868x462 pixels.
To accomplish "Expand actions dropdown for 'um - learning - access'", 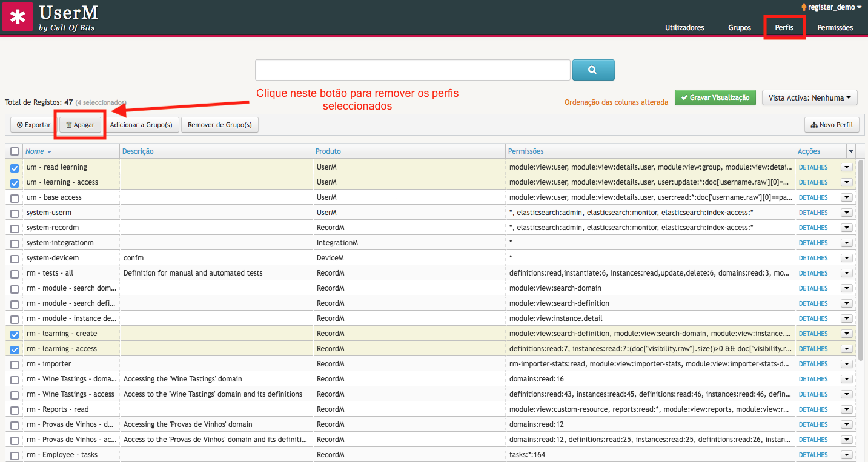I will click(846, 182).
